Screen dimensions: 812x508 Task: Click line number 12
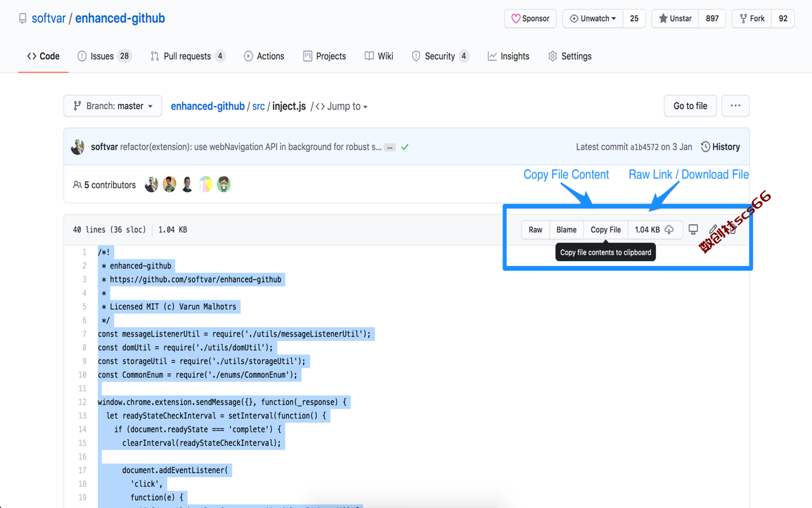tap(82, 402)
